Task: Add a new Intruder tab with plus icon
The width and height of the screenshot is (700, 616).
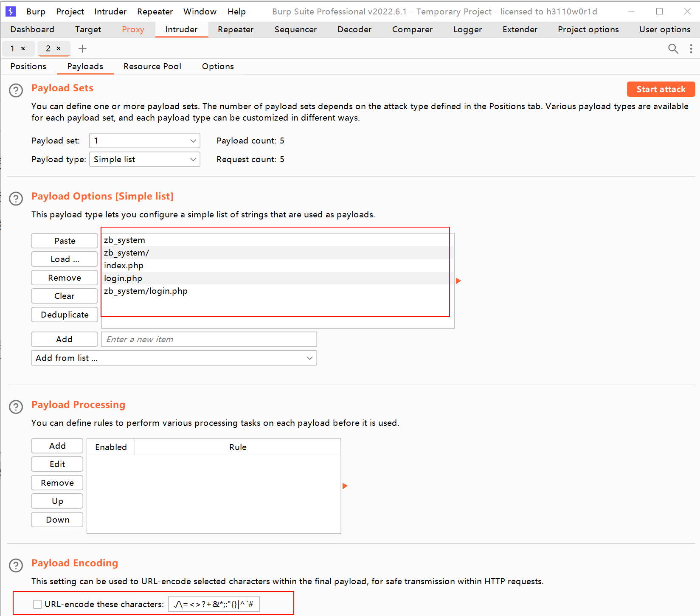Action: (82, 48)
